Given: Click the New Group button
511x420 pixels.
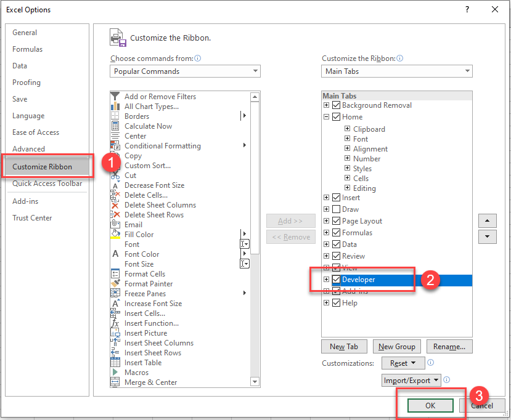Looking at the screenshot, I should click(396, 346).
